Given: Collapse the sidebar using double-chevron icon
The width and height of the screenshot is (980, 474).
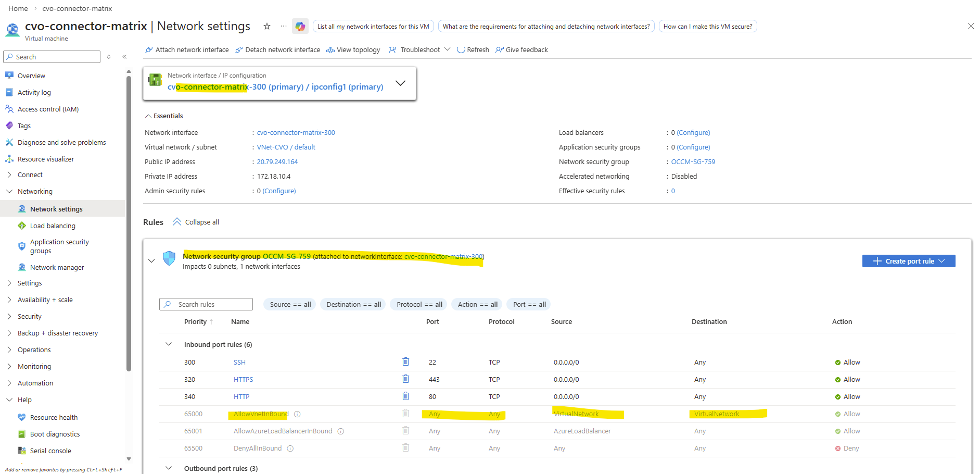Looking at the screenshot, I should coord(124,57).
